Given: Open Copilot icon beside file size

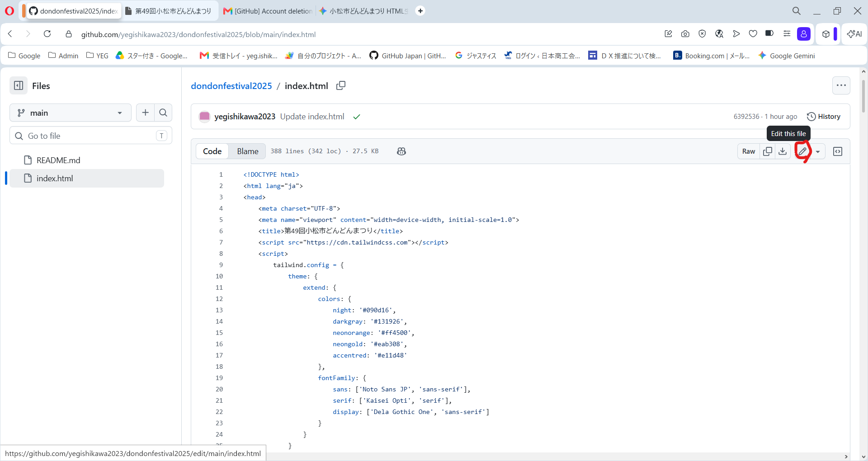Looking at the screenshot, I should [401, 151].
